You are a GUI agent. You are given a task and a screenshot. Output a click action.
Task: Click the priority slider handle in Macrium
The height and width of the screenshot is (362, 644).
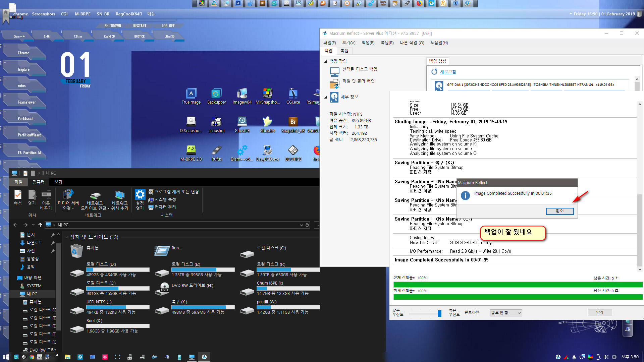click(x=439, y=313)
